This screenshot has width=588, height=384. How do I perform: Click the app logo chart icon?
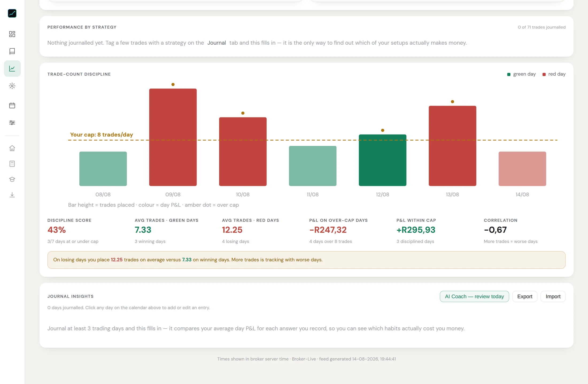[12, 13]
